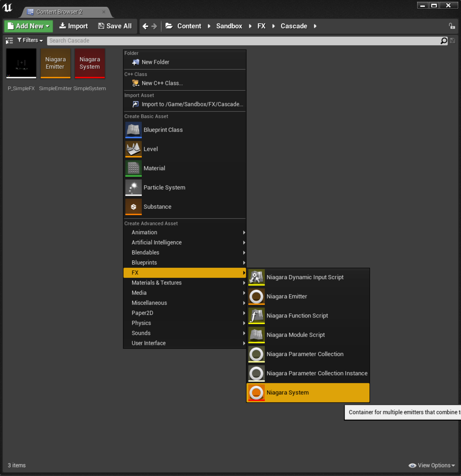Click the Unreal Engine logo icon

(x=7, y=7)
